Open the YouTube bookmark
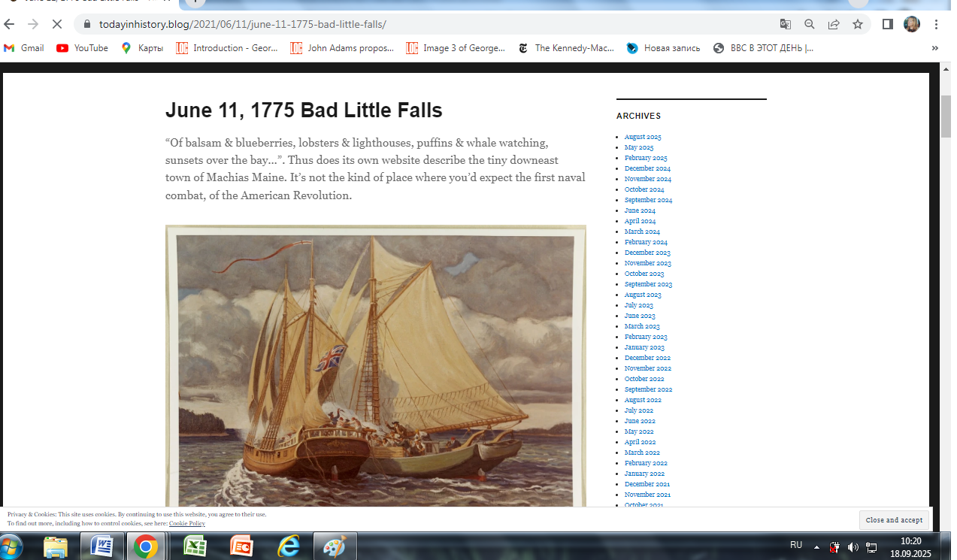 coord(83,48)
